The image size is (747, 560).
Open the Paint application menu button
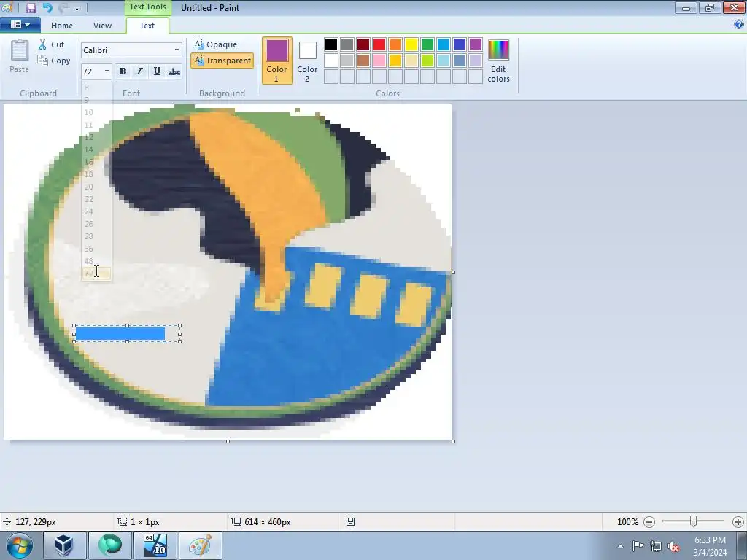[20, 25]
